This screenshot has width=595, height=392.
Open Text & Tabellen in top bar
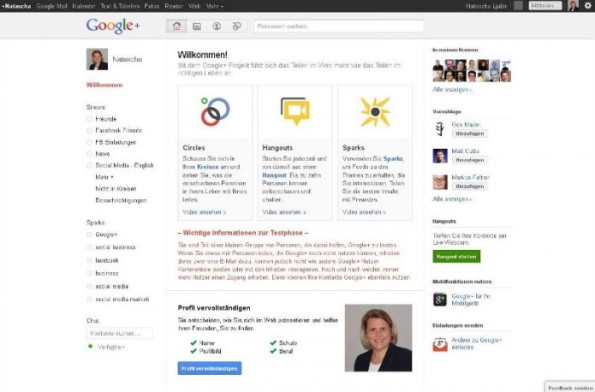(x=120, y=6)
